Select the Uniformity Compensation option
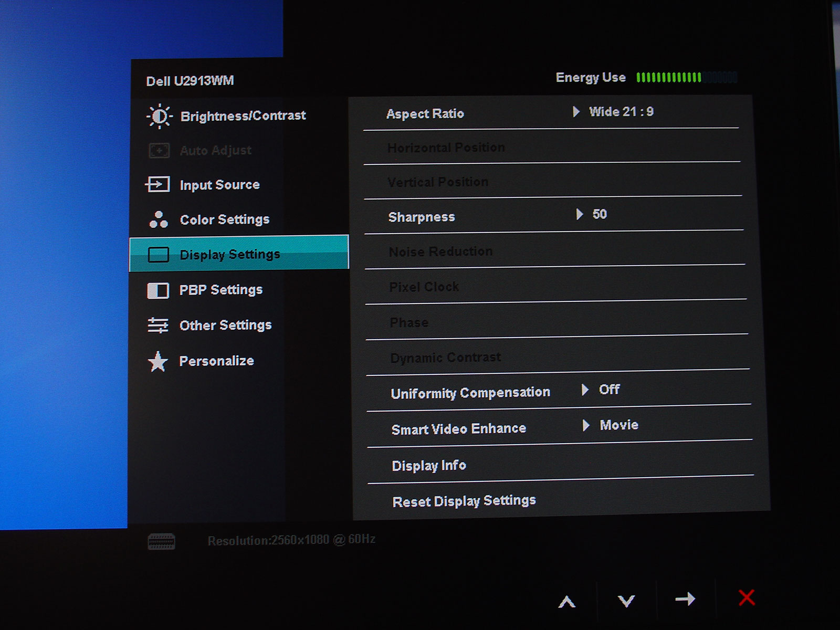Viewport: 840px width, 630px height. pos(470,393)
